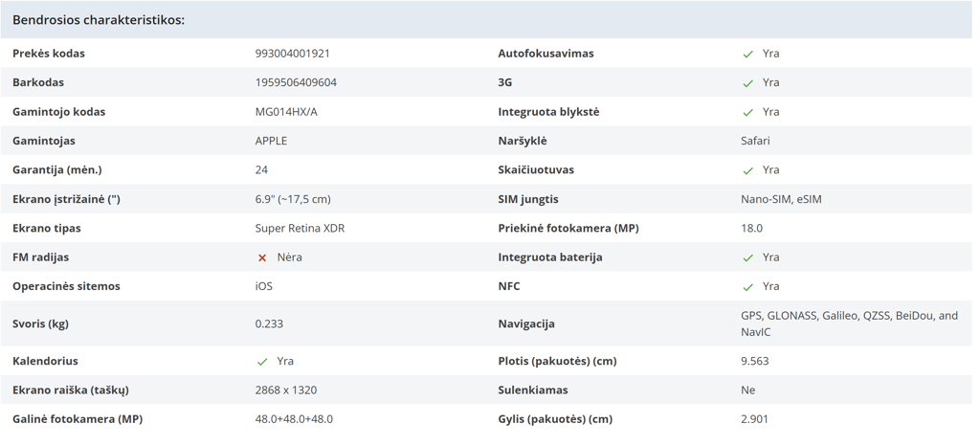This screenshot has height=446, width=980.
Task: Click the APPLE manufacturer value
Action: coord(271,141)
